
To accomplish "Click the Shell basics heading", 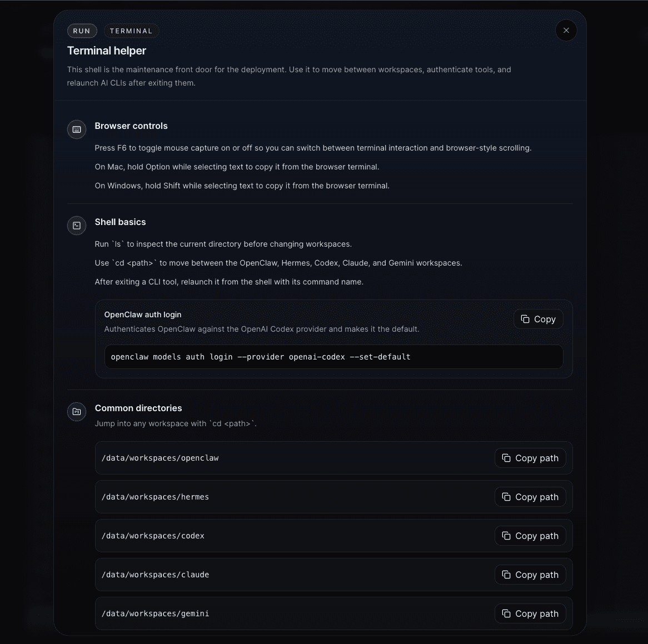I will (x=120, y=222).
